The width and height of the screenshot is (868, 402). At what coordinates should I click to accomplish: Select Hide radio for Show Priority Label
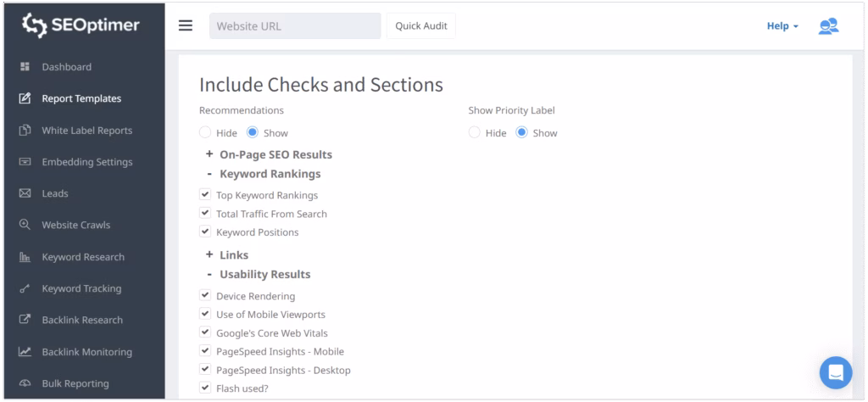tap(475, 133)
